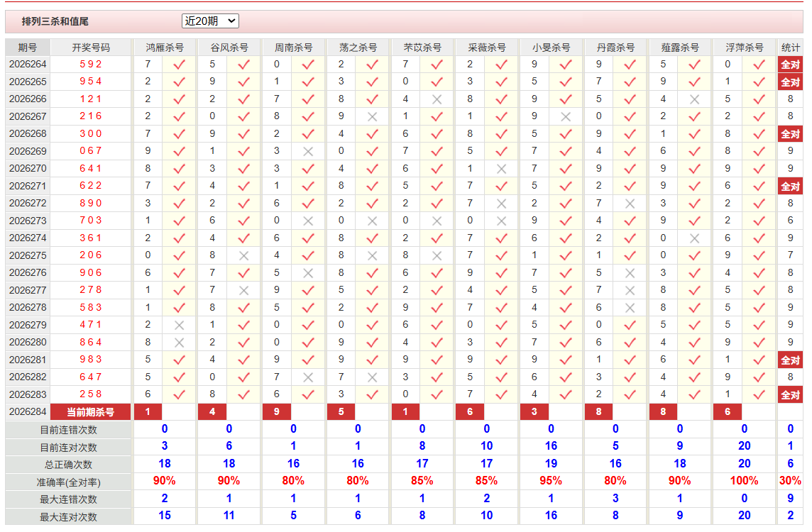Click draw number 258 in row 2026283
Viewport: 812px width, 532px height.
pyautogui.click(x=91, y=394)
